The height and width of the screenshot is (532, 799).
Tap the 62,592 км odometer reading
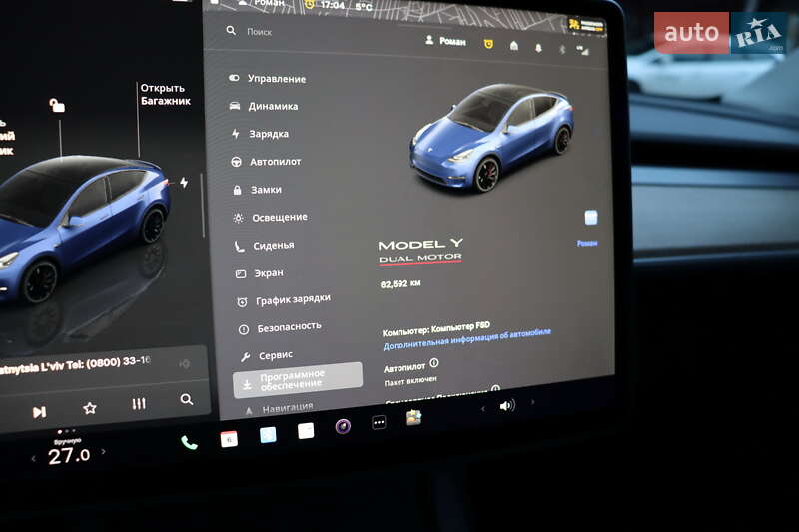tap(400, 284)
